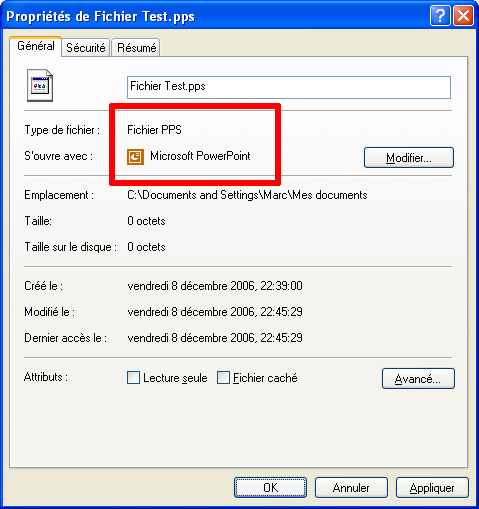479x509 pixels.
Task: Click the dialog title bar text
Action: coord(100,16)
